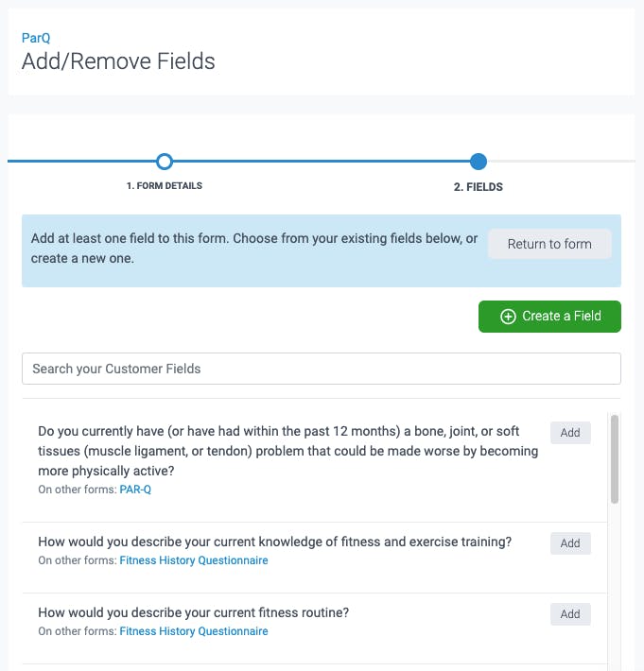The image size is (644, 671).
Task: Click the plus icon in Create a Field
Action: [x=508, y=317]
